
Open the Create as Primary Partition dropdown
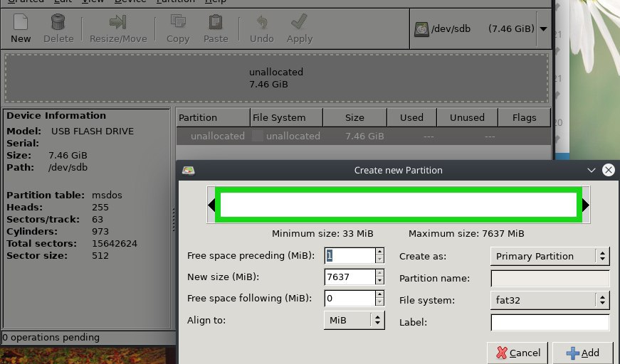coord(550,256)
